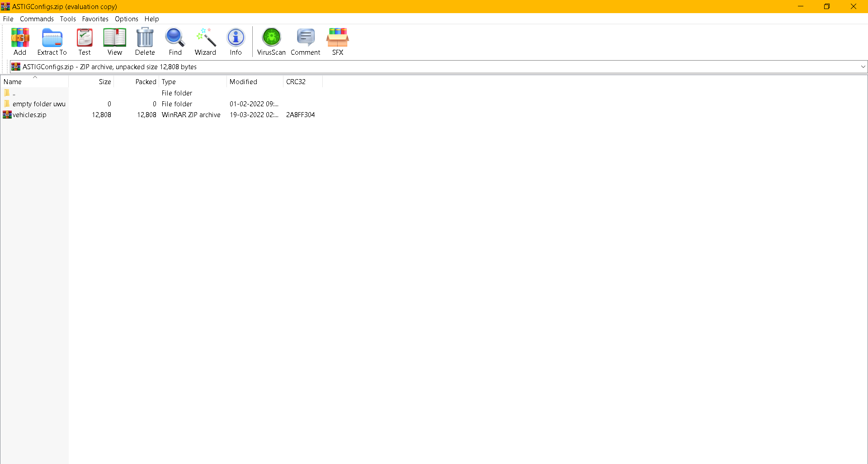Select the empty folder uwu entry
The height and width of the screenshot is (464, 868).
pyautogui.click(x=39, y=104)
